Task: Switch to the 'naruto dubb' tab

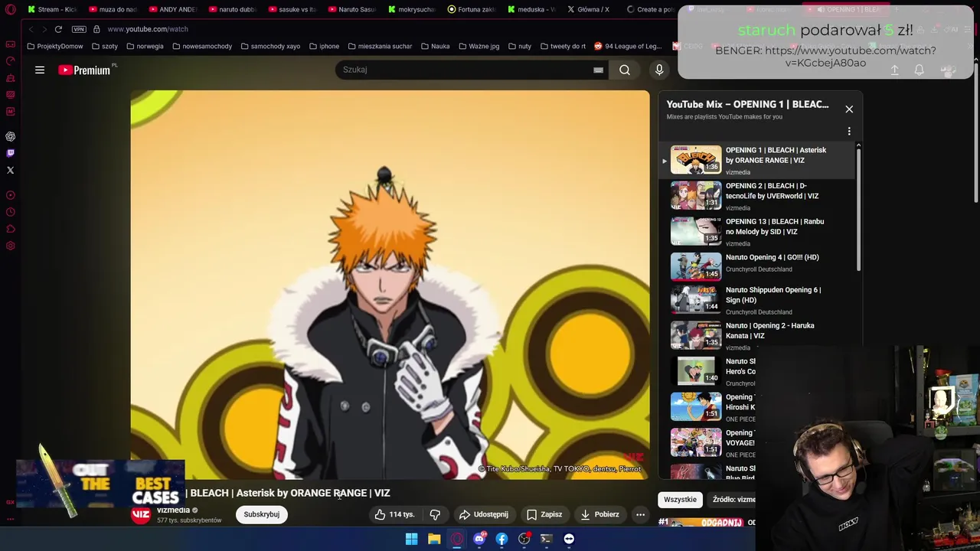Action: pyautogui.click(x=232, y=9)
